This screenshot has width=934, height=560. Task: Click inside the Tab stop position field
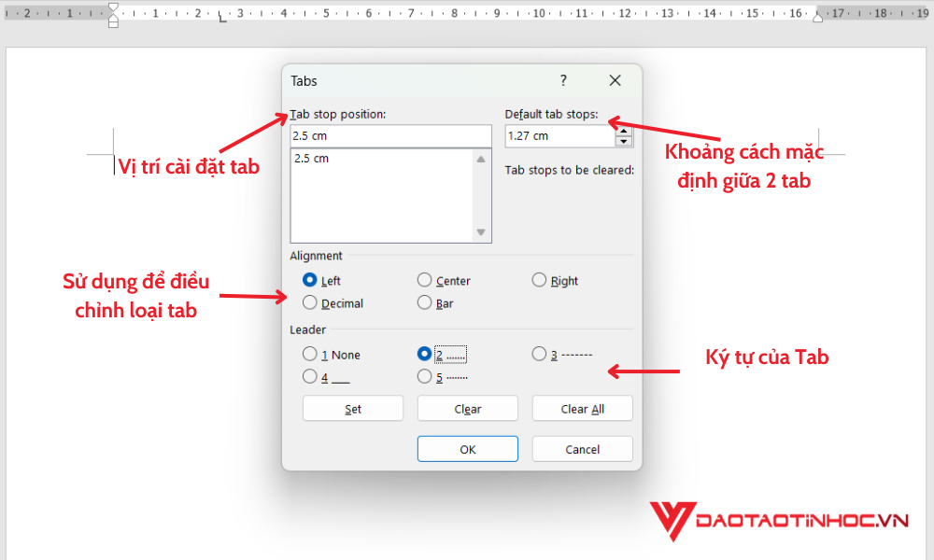[390, 135]
